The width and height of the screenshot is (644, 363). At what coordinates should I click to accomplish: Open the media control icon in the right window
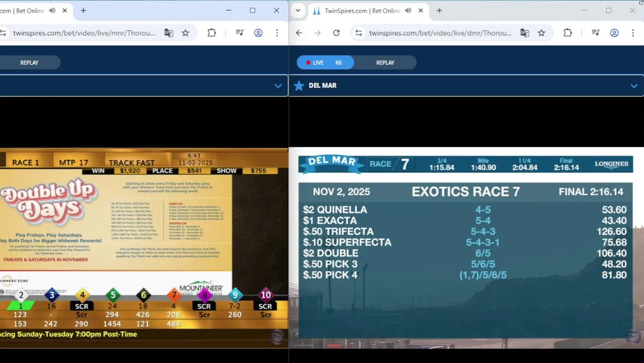pos(596,33)
